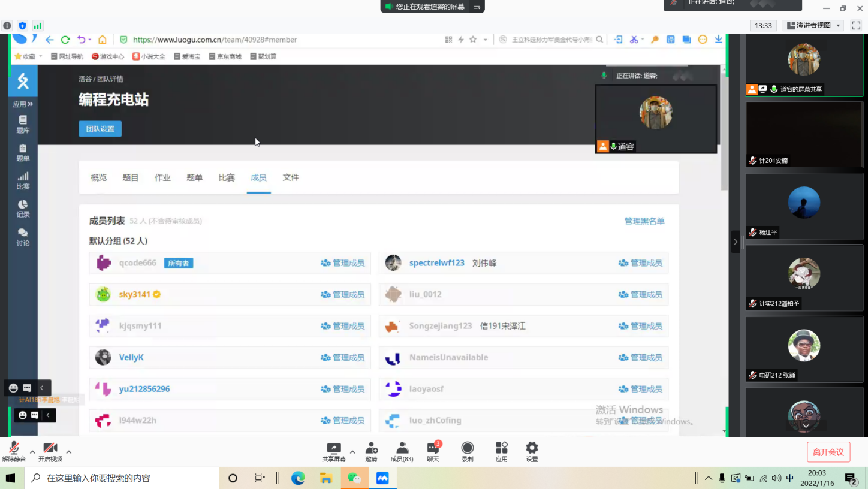Open meeting settings (设置)
868x489 pixels.
(x=532, y=452)
